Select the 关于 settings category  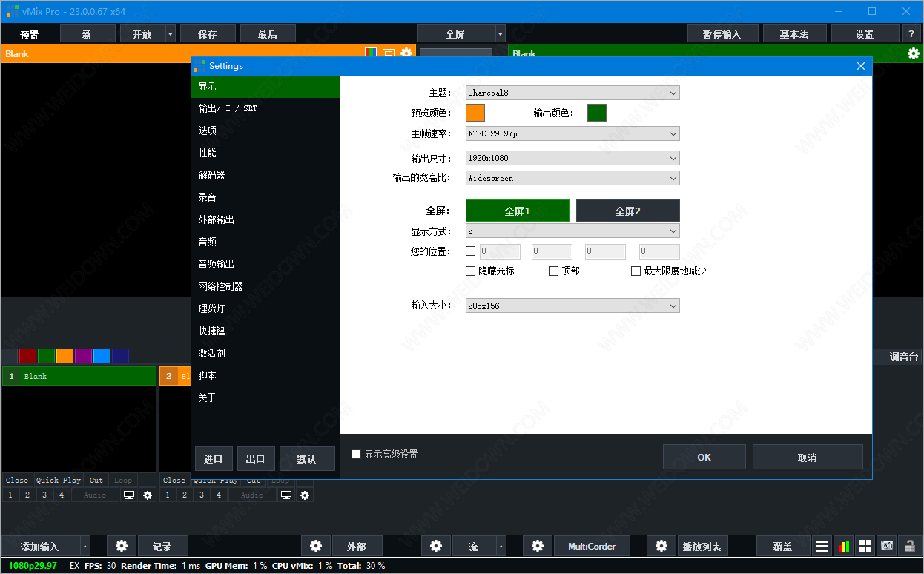click(265, 397)
